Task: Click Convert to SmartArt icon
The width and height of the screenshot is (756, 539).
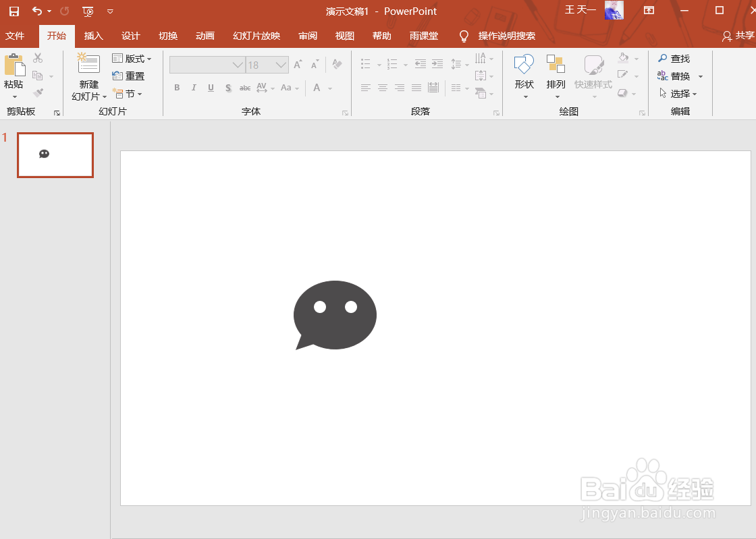Action: point(481,93)
